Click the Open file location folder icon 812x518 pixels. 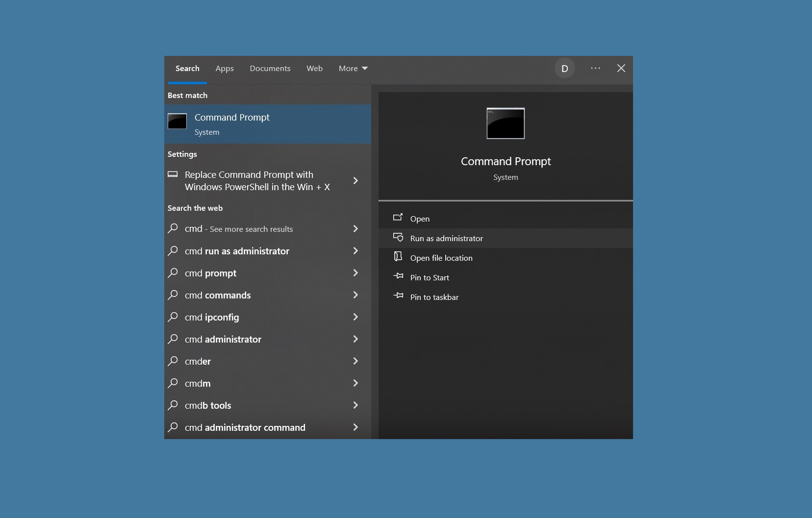coord(398,256)
